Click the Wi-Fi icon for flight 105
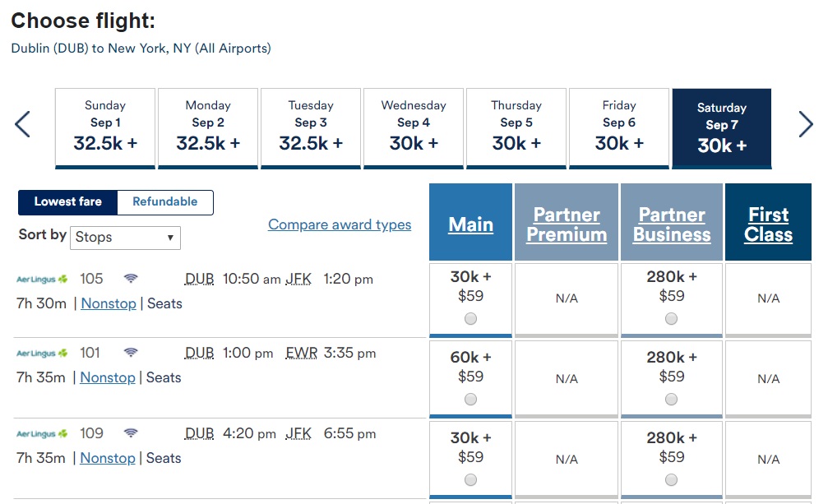The height and width of the screenshot is (504, 828). click(130, 279)
